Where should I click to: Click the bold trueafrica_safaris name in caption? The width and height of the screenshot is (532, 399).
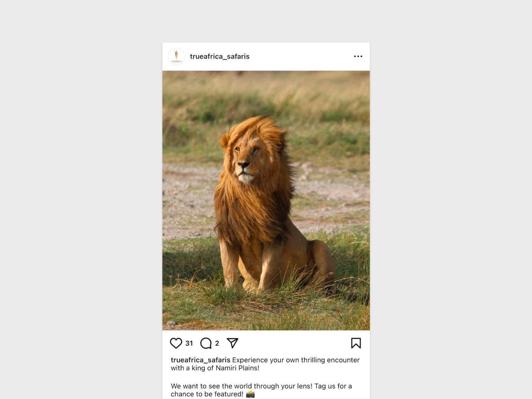coord(200,360)
